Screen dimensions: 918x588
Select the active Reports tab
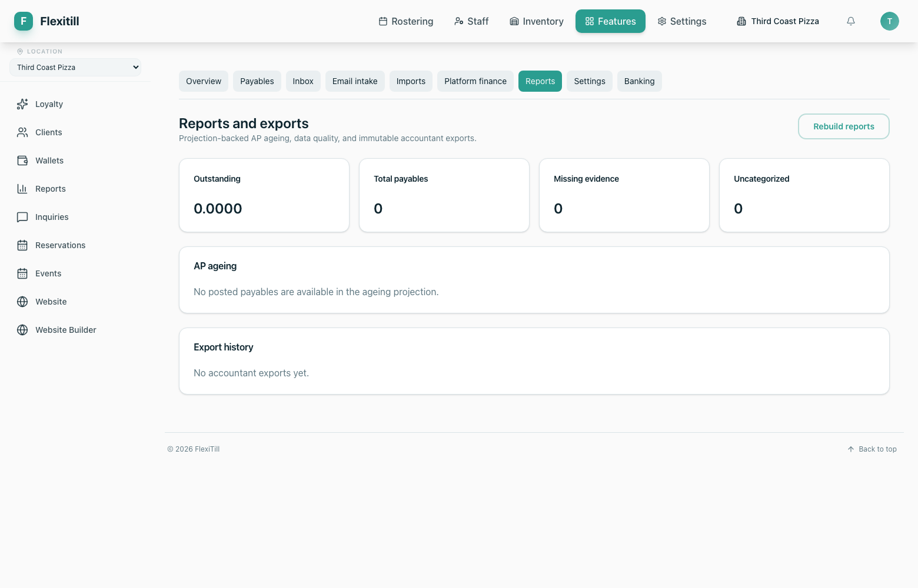(540, 81)
